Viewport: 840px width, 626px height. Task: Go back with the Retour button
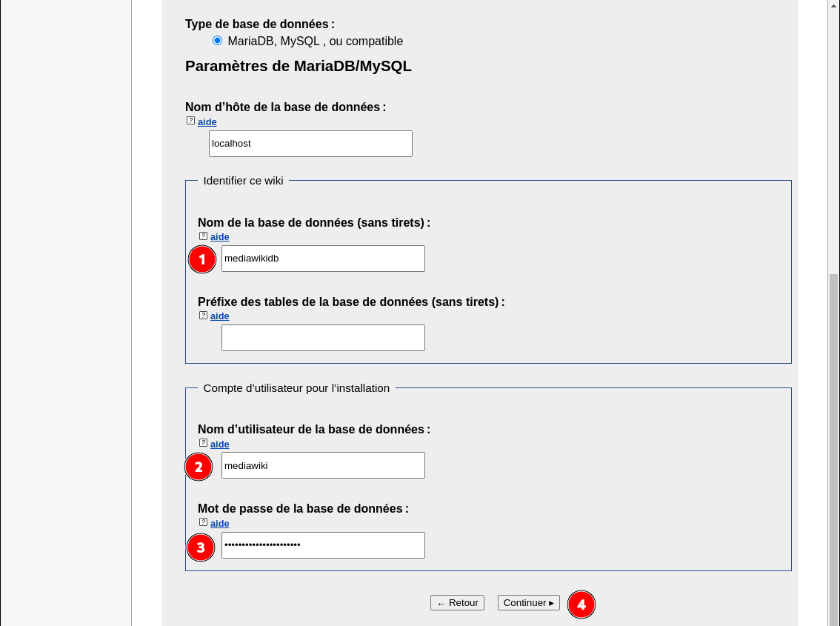(x=457, y=603)
